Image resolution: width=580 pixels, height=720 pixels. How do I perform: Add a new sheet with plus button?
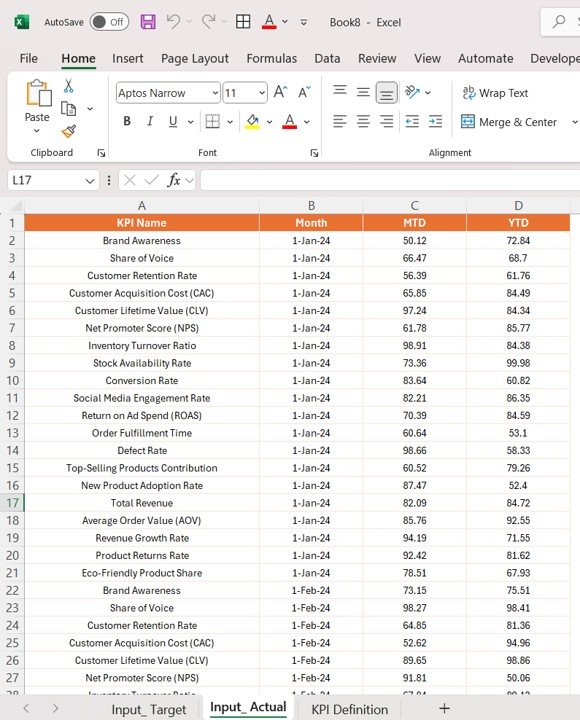coord(444,709)
